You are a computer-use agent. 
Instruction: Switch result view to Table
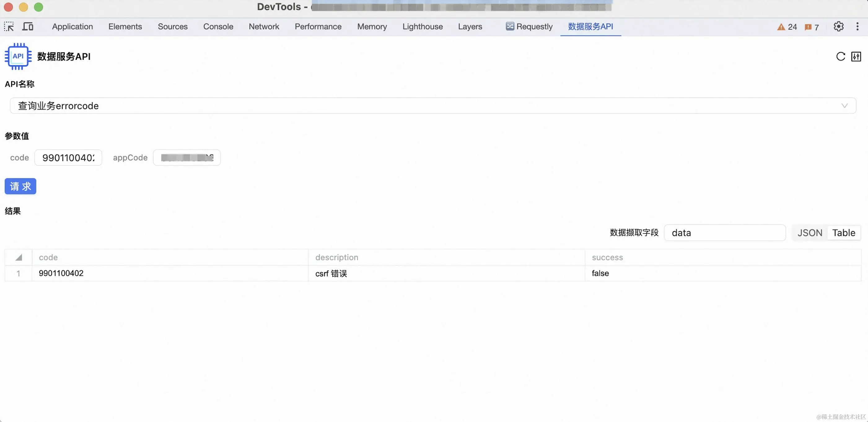pyautogui.click(x=844, y=233)
